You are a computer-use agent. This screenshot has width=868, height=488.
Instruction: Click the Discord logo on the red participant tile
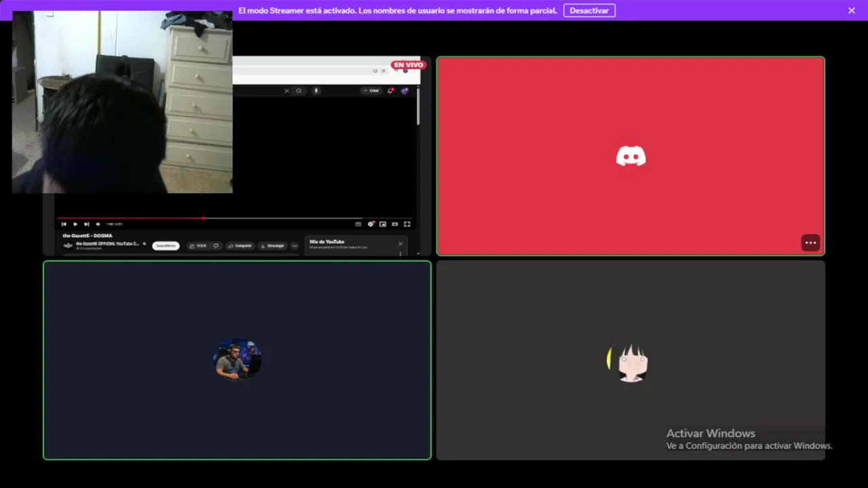click(631, 157)
